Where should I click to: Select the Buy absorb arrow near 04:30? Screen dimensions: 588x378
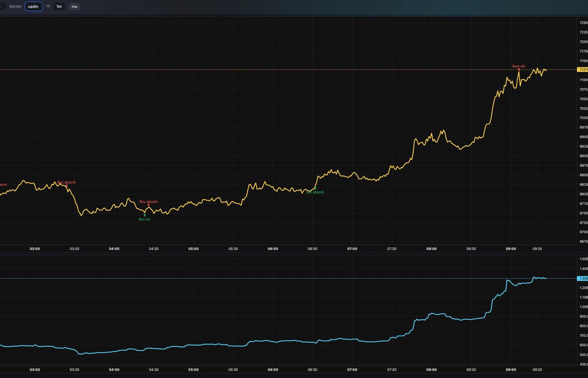[x=148, y=205]
